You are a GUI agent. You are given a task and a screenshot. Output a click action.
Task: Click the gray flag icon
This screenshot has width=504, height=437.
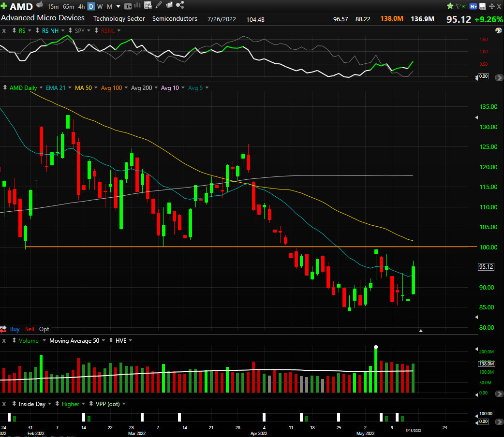[458, 6]
